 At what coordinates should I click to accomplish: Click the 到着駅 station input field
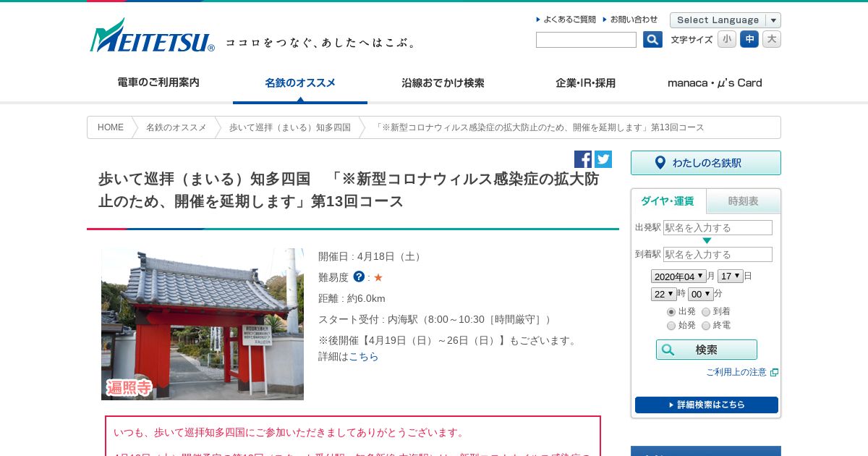click(718, 255)
